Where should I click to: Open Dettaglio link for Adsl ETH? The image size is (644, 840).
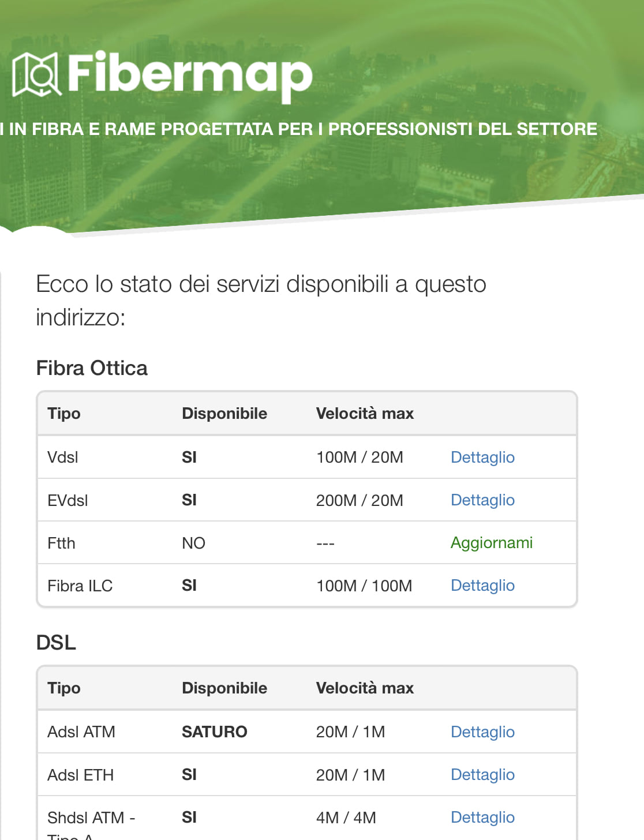[482, 775]
